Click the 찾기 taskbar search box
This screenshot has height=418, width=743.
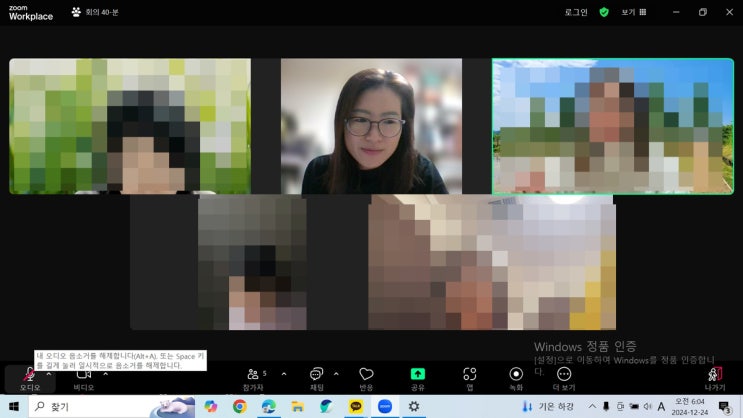(112, 407)
